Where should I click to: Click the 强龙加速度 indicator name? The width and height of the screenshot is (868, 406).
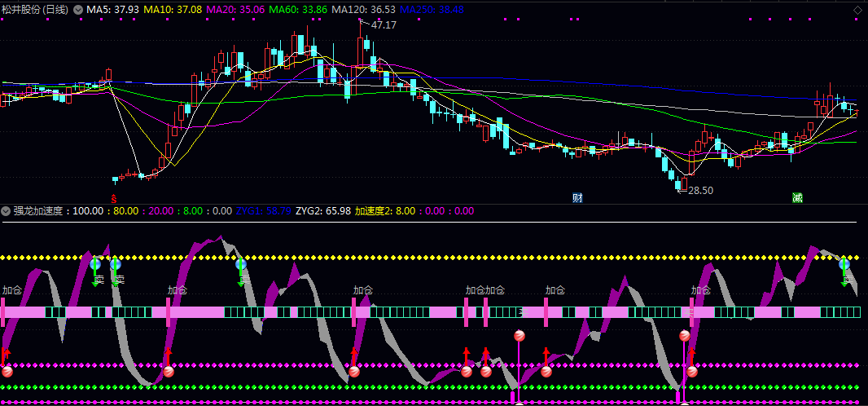39,211
